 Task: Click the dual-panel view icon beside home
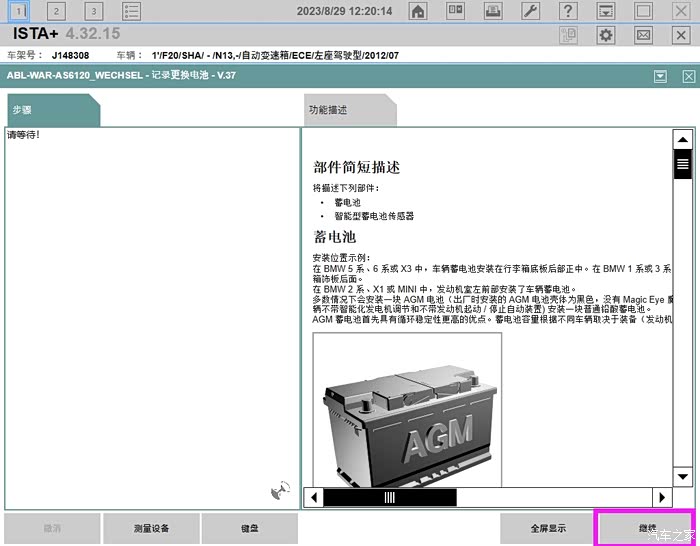455,11
